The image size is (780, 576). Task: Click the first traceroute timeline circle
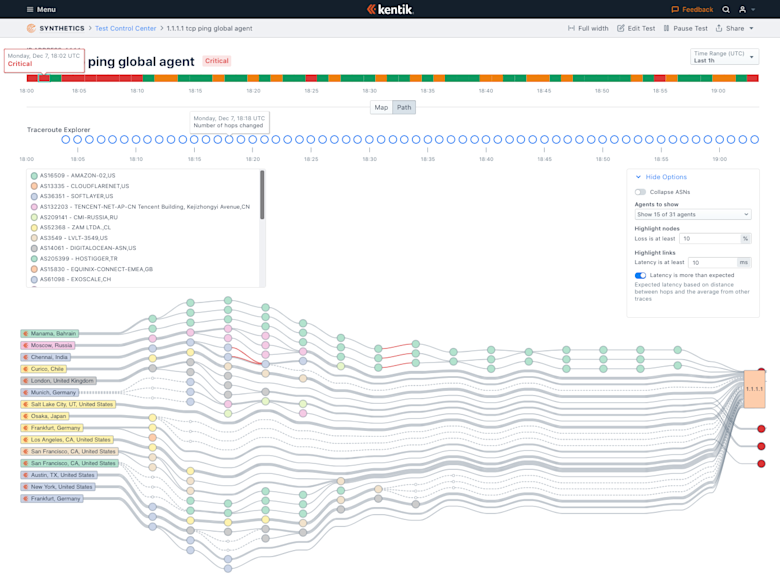pyautogui.click(x=66, y=140)
